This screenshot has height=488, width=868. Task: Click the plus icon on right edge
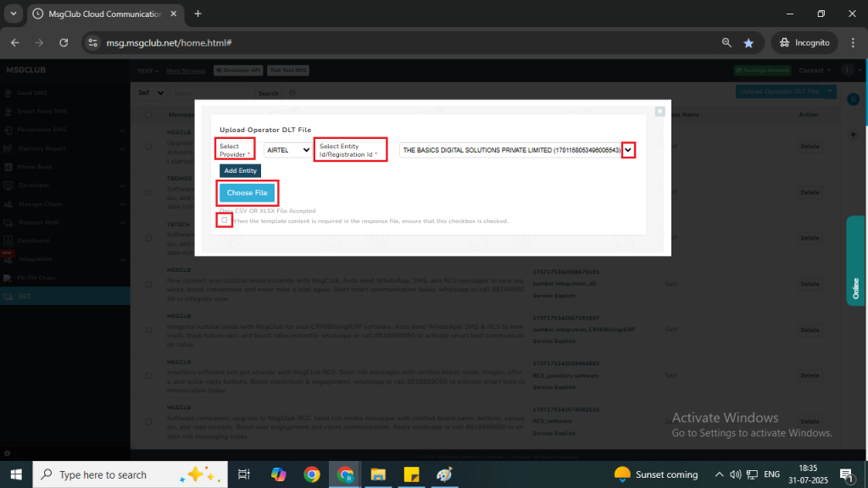pyautogui.click(x=853, y=135)
